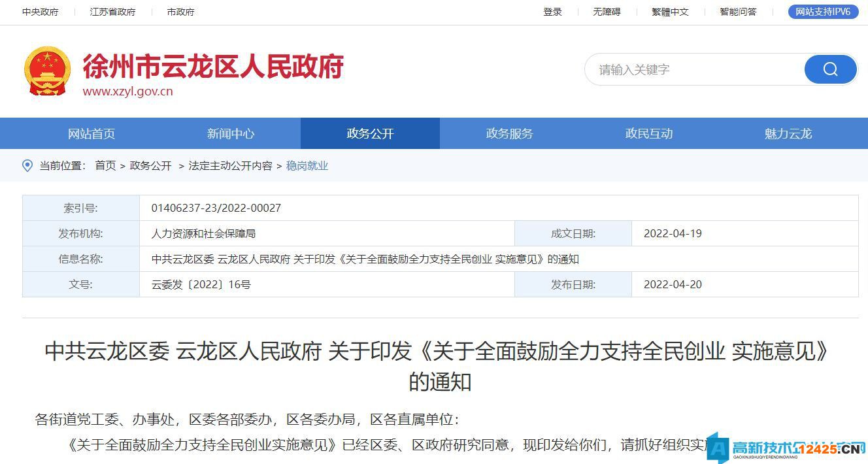868x464 pixels.
Task: Open the 中央政府 website link
Action: pyautogui.click(x=41, y=12)
